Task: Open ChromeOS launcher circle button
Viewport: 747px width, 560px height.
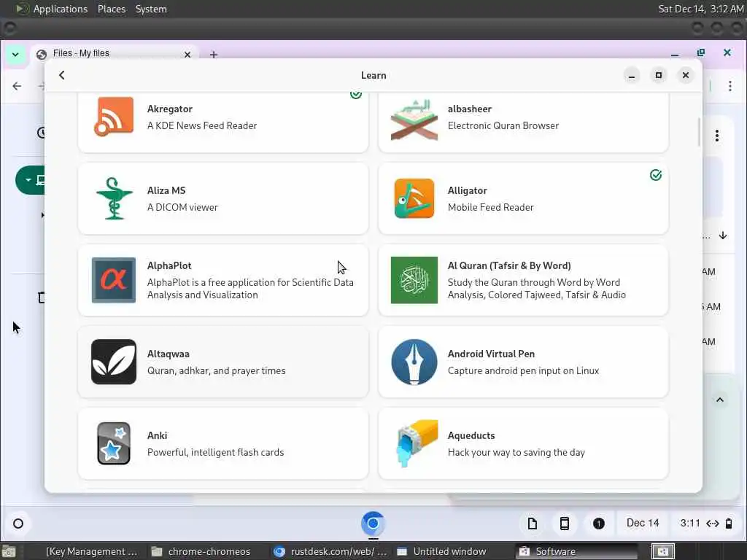Action: click(18, 524)
